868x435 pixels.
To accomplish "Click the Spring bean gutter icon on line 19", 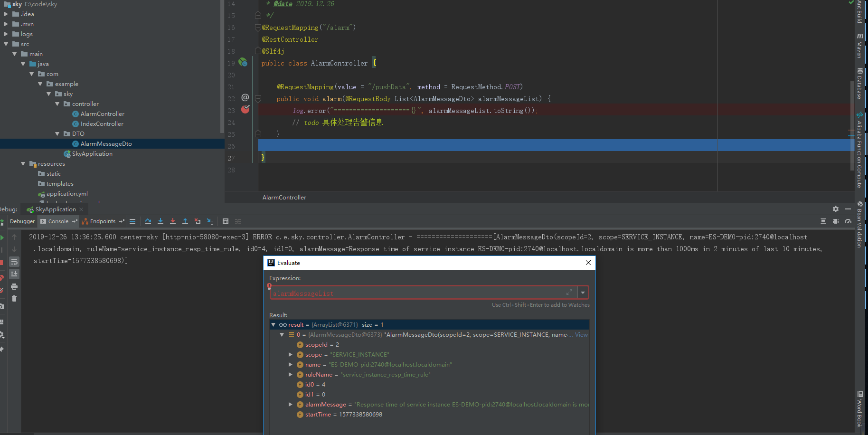I will coord(243,62).
